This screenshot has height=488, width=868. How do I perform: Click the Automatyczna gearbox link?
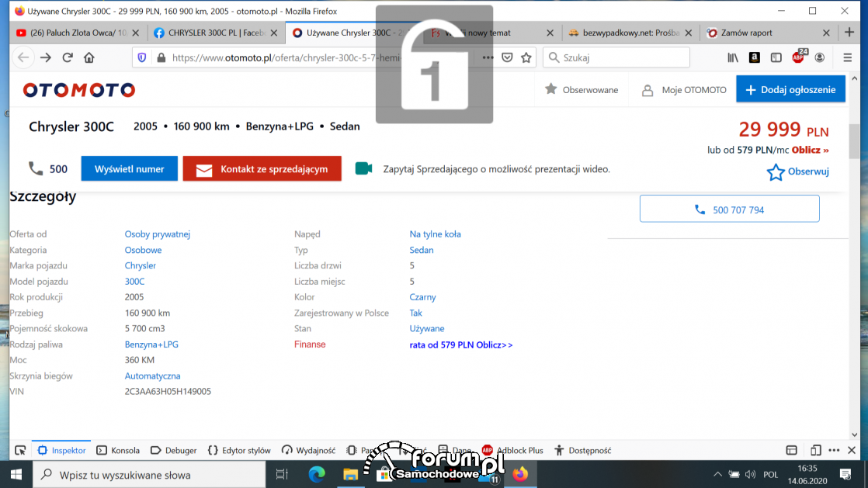[152, 376]
